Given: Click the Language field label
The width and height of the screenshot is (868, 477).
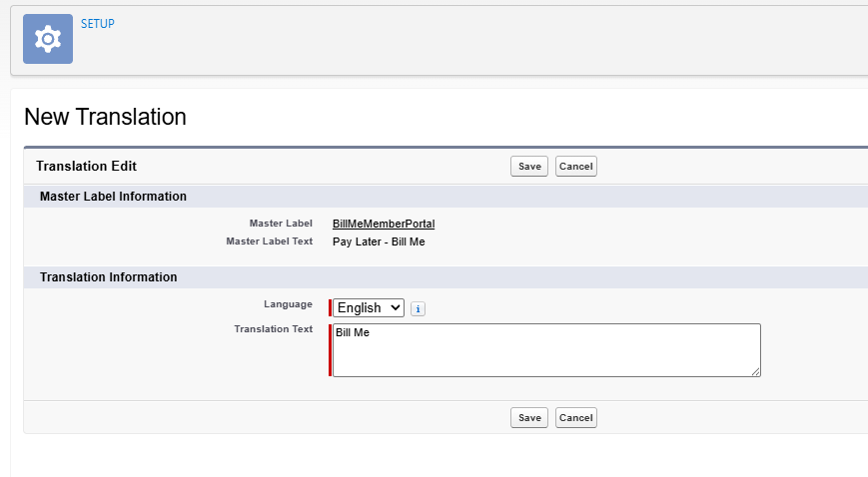Looking at the screenshot, I should coord(288,304).
